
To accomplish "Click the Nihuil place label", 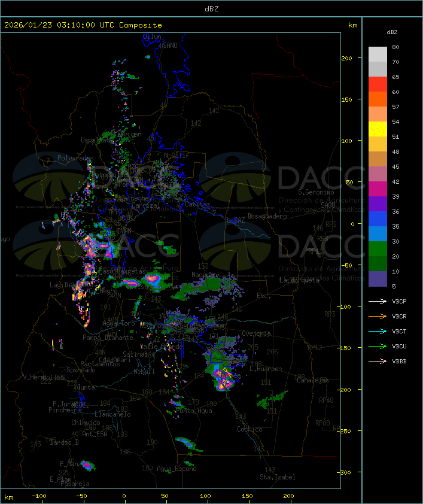I will pyautogui.click(x=144, y=372).
